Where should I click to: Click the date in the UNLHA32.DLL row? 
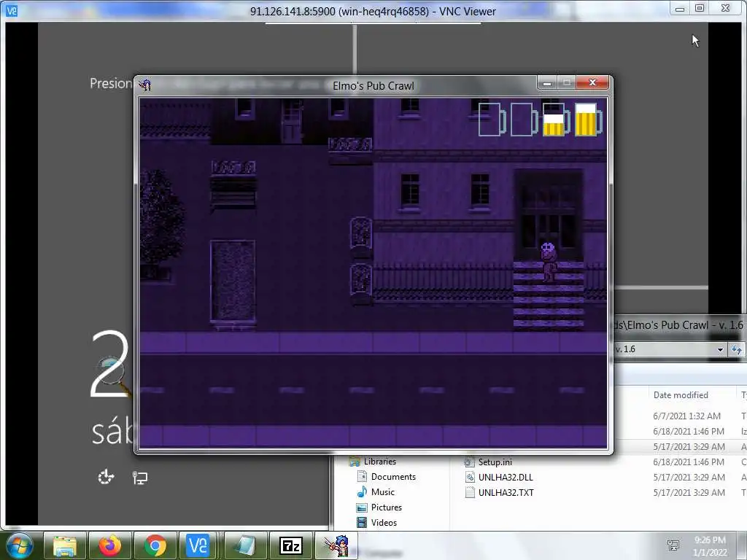click(x=689, y=477)
